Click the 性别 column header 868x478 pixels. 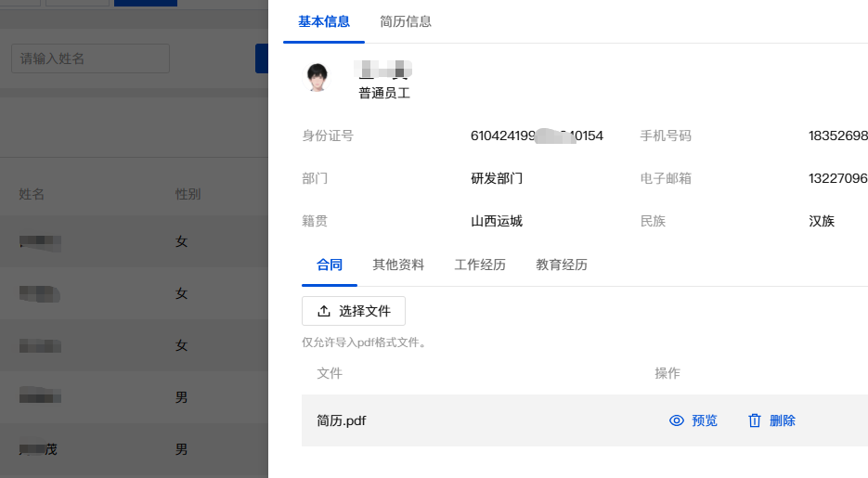[x=188, y=194]
